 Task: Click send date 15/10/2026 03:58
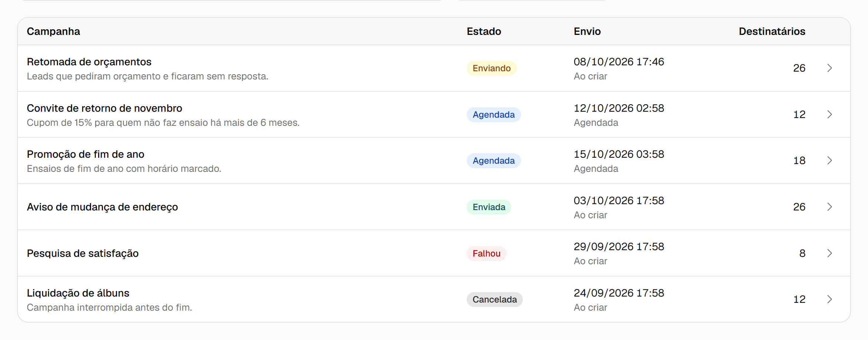click(619, 154)
